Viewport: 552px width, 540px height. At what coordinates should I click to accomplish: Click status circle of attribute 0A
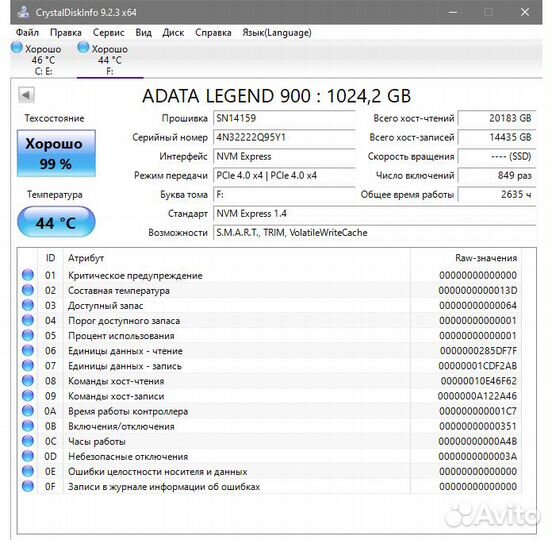pos(28,411)
